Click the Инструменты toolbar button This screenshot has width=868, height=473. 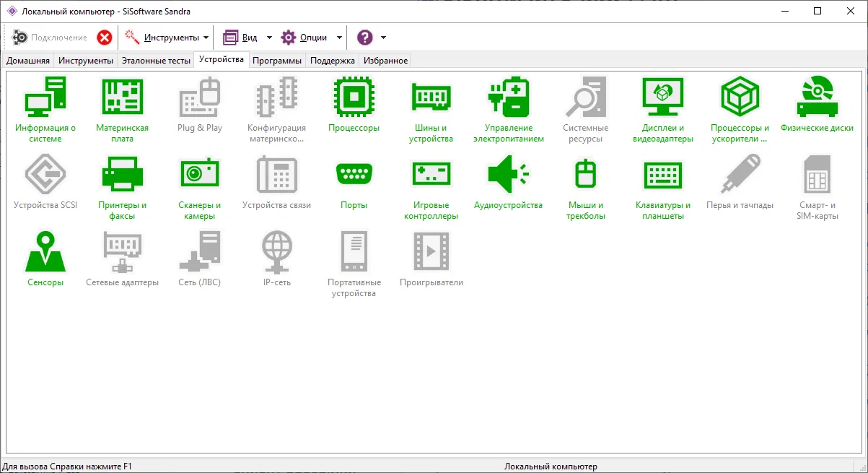(x=162, y=38)
